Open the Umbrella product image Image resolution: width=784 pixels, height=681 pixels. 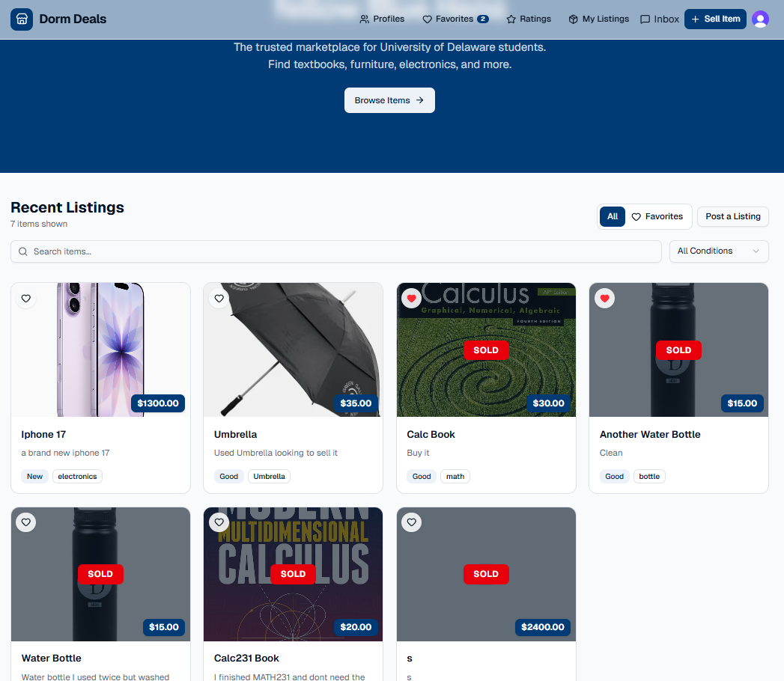click(x=293, y=349)
